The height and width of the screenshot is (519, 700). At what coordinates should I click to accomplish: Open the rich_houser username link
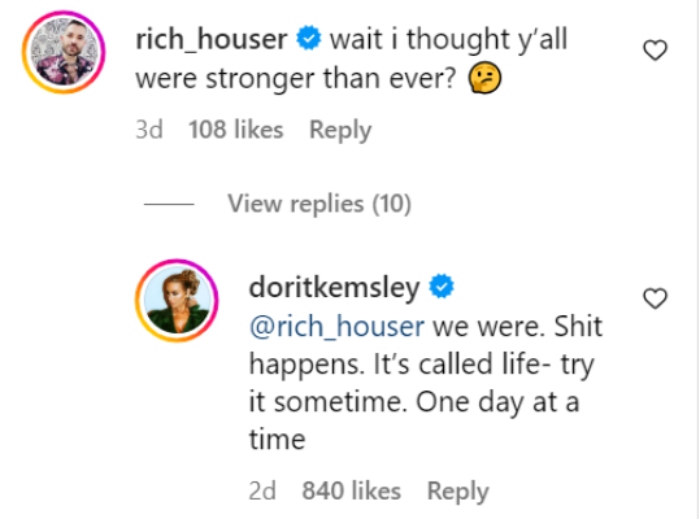[211, 40]
